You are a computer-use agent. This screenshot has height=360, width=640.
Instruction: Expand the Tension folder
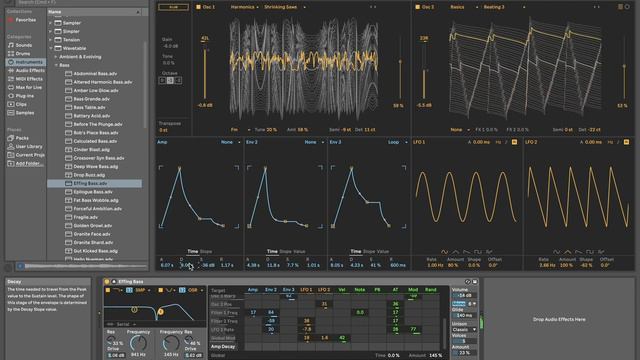tap(51, 40)
